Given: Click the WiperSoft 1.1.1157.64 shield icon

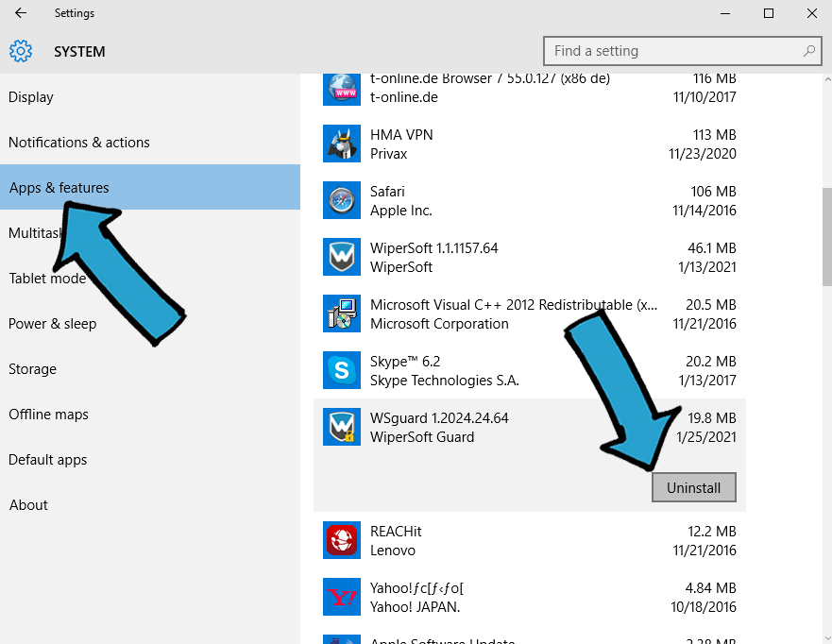Looking at the screenshot, I should [342, 257].
